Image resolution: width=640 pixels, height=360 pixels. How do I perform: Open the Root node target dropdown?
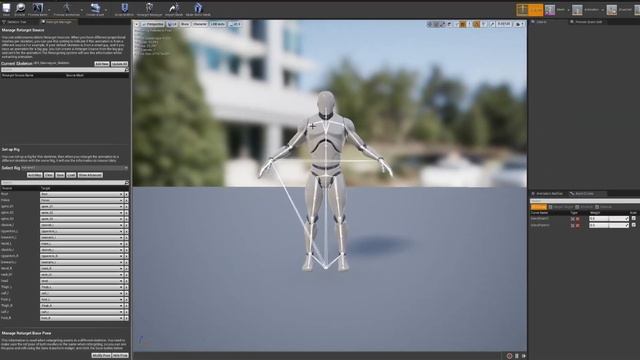(82, 194)
